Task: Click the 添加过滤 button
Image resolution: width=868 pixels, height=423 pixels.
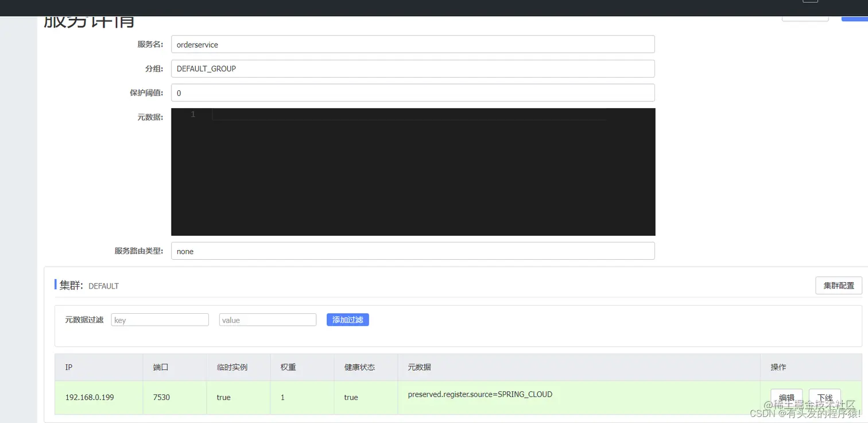Action: pyautogui.click(x=348, y=320)
